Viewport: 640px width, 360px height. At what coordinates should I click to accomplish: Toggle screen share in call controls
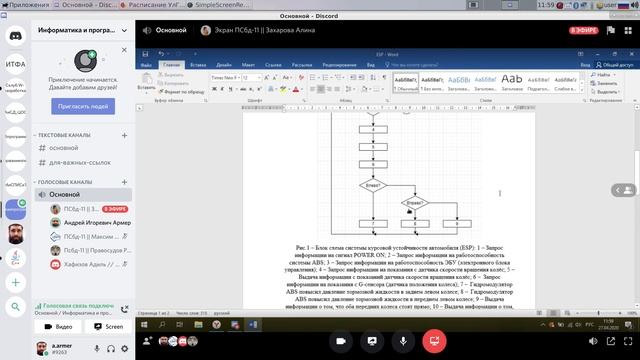372,341
